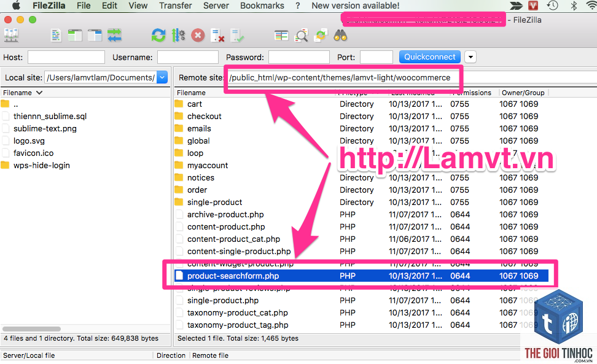
Task: Open the Apple menu
Action: [x=16, y=6]
